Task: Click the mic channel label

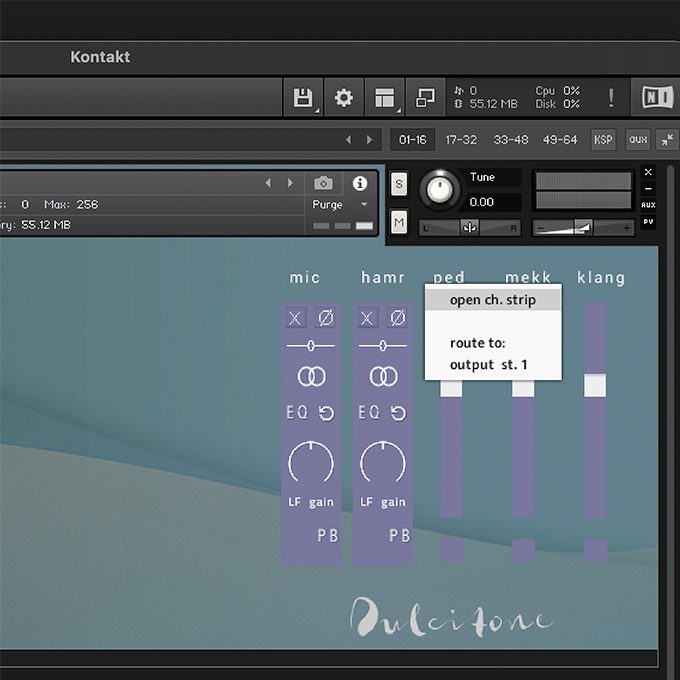Action: click(x=304, y=278)
